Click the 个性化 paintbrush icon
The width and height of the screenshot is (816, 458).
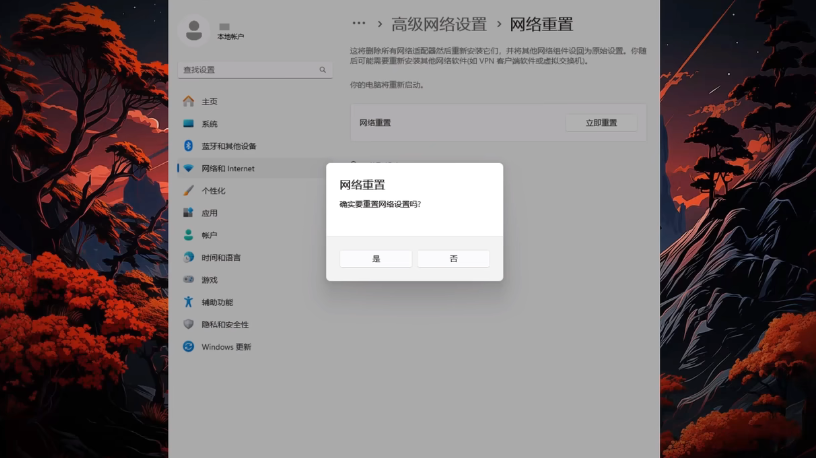click(x=188, y=191)
